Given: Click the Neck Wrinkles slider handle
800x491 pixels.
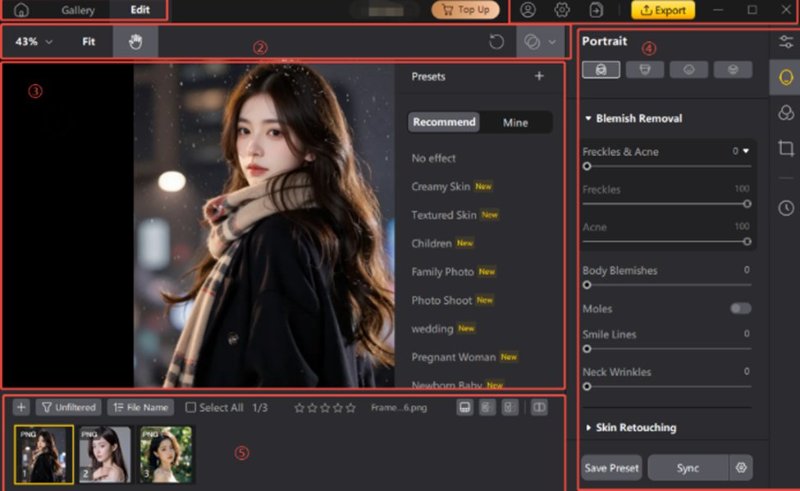Looking at the screenshot, I should click(x=587, y=386).
